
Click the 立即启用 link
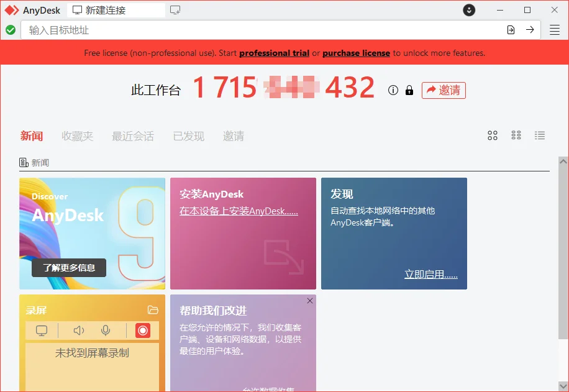(x=431, y=274)
